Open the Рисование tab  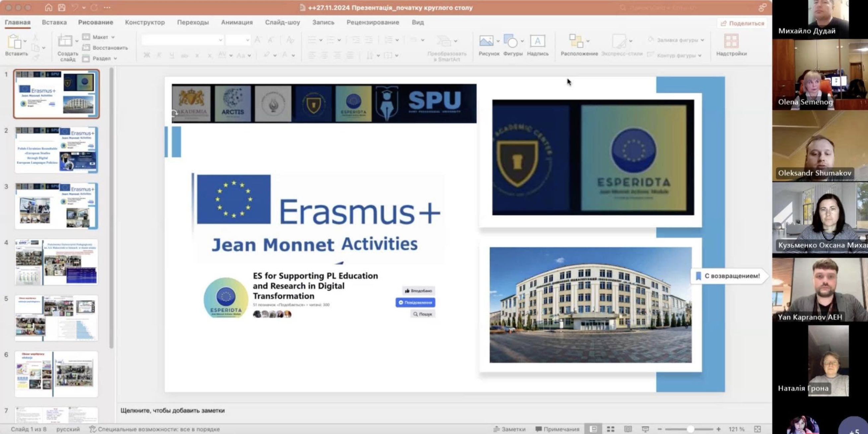[96, 22]
